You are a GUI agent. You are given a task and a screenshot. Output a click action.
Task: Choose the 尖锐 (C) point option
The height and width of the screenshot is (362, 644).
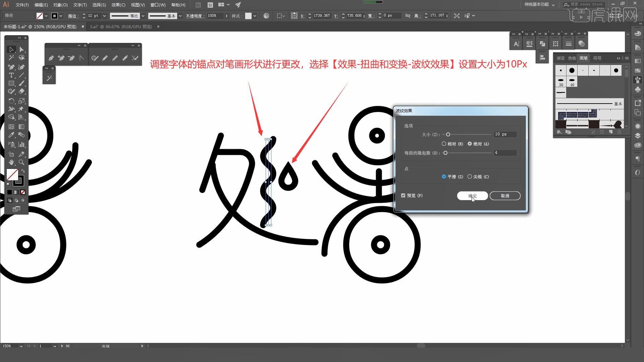tap(470, 177)
